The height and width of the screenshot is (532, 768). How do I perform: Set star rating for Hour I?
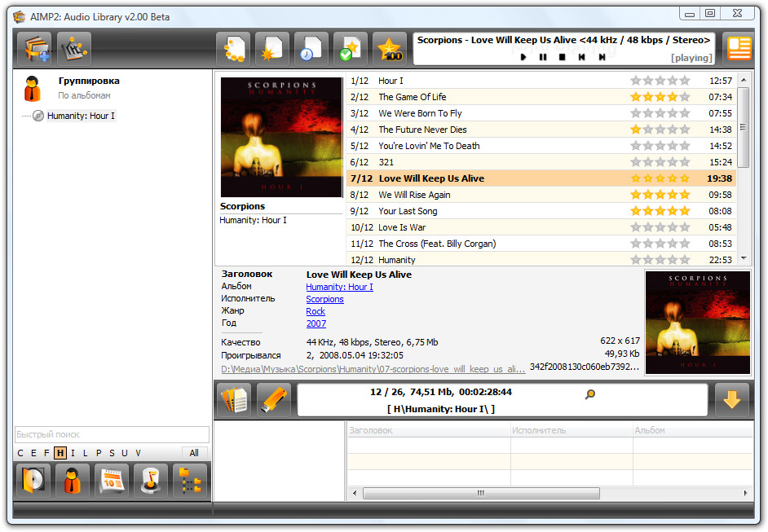point(660,81)
